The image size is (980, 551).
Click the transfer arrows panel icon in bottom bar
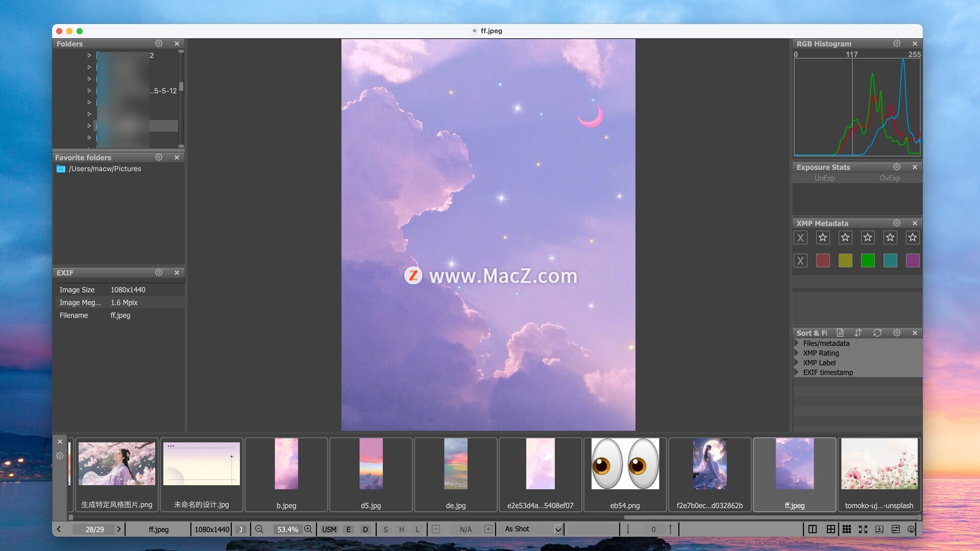click(x=896, y=529)
